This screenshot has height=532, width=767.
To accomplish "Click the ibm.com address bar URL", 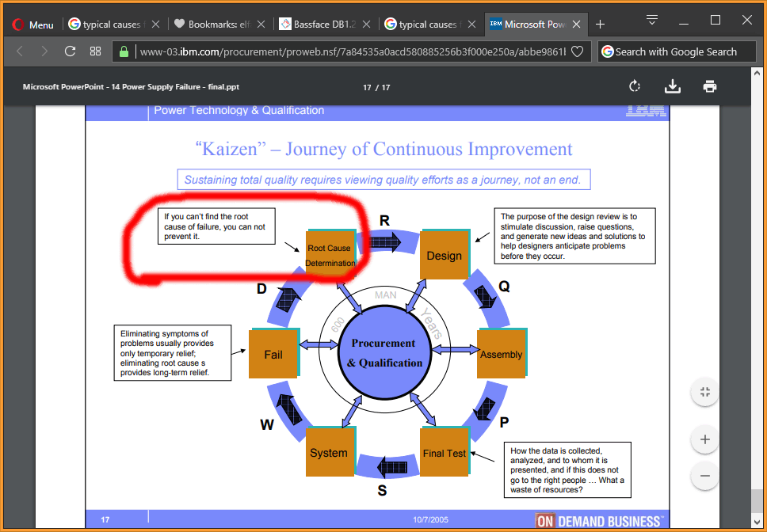I will pyautogui.click(x=349, y=52).
